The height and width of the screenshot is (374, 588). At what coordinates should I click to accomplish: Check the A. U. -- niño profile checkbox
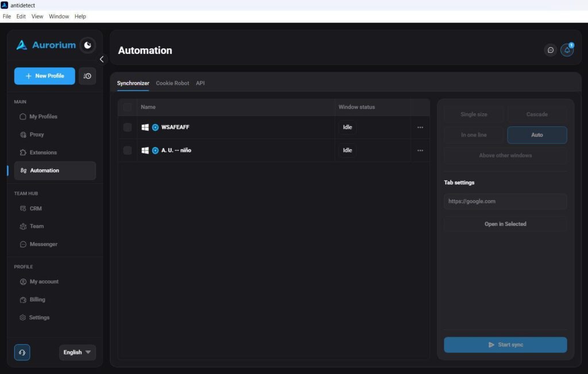[x=127, y=151]
